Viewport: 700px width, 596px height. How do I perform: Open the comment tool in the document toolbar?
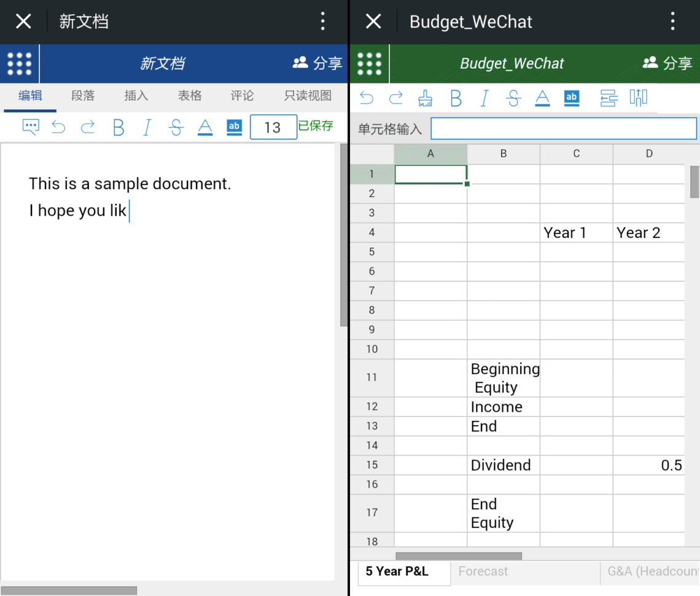point(30,127)
